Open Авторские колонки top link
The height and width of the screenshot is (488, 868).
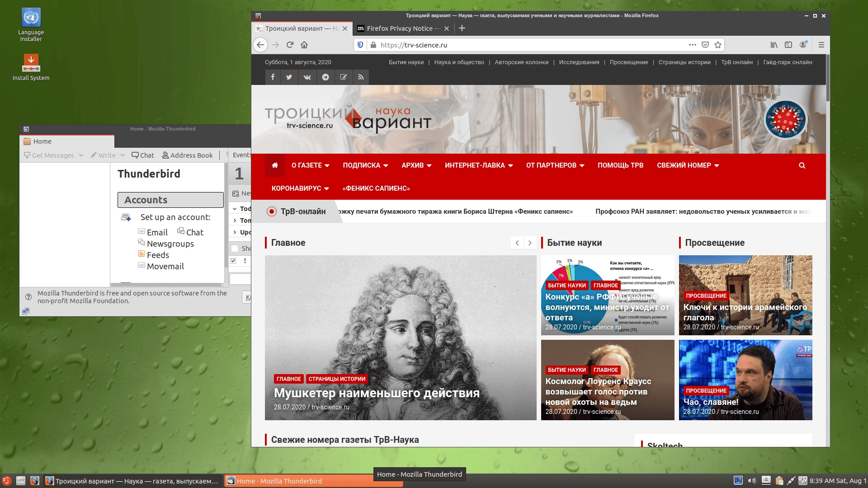point(521,62)
